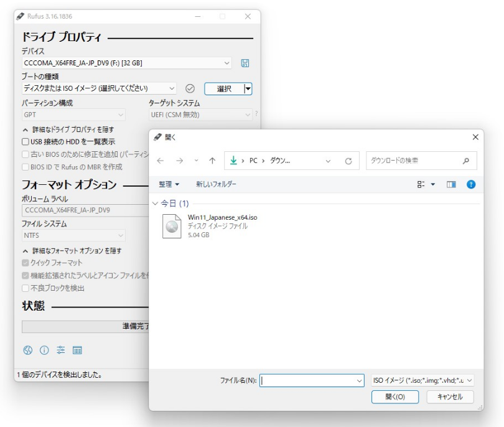Refresh the Downloads folder view
Viewport: 504px width, 427px height.
(348, 161)
